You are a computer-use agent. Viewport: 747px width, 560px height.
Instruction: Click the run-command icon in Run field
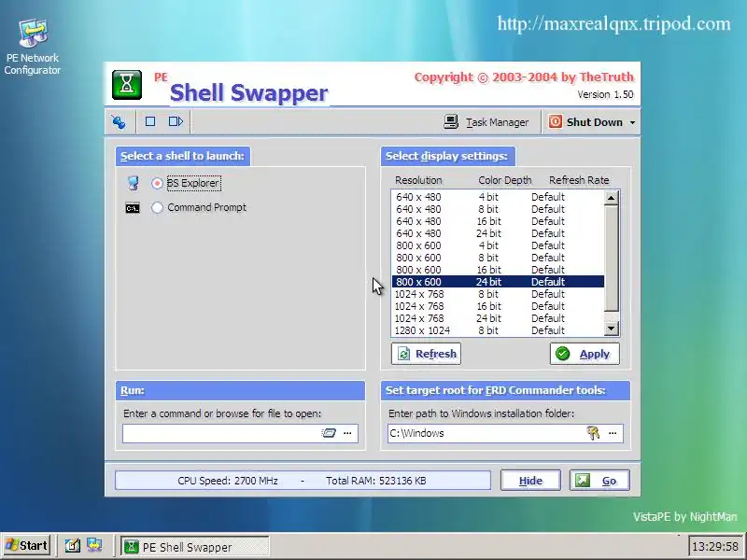329,433
